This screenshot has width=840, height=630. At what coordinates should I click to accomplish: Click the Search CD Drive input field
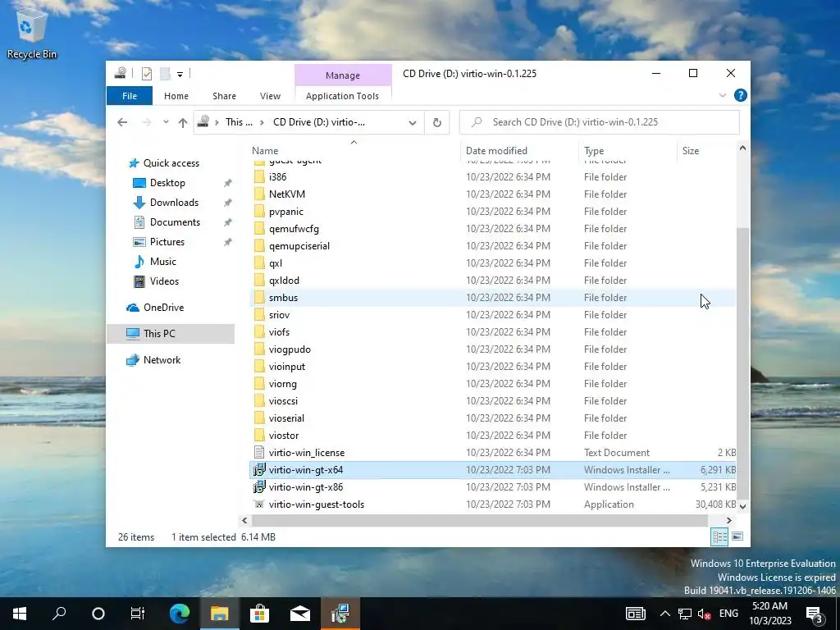pyautogui.click(x=600, y=122)
